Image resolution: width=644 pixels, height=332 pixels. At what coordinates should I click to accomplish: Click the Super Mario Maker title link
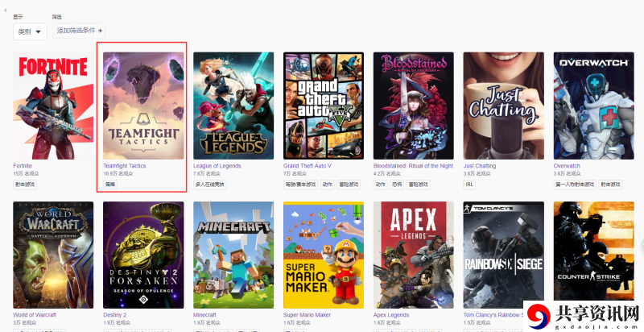307,315
